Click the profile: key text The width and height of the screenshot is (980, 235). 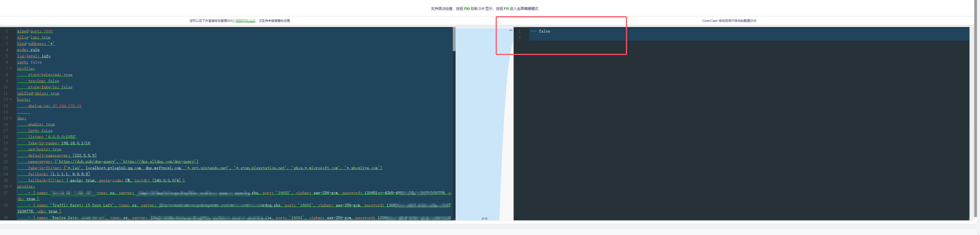click(26, 69)
